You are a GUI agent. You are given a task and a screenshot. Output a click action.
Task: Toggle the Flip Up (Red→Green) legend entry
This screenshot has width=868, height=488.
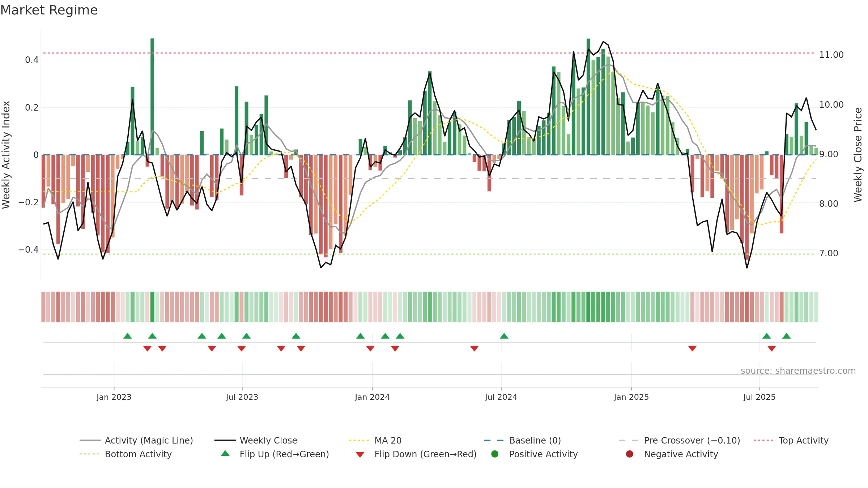[275, 454]
